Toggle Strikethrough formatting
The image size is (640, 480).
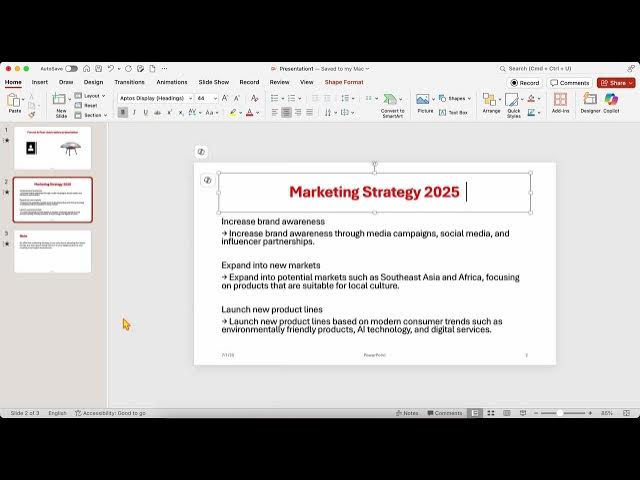pos(158,112)
